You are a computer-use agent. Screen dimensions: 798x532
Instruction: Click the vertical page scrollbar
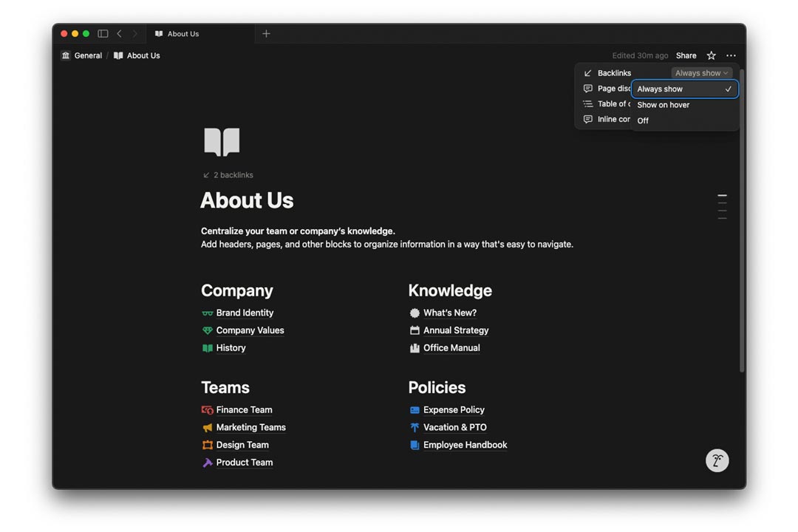point(742,222)
